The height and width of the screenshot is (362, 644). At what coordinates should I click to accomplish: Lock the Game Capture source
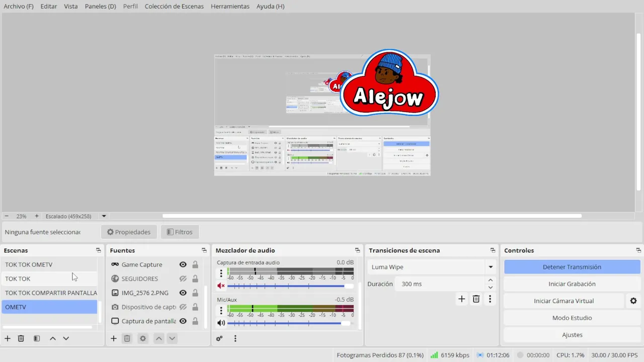(195, 264)
